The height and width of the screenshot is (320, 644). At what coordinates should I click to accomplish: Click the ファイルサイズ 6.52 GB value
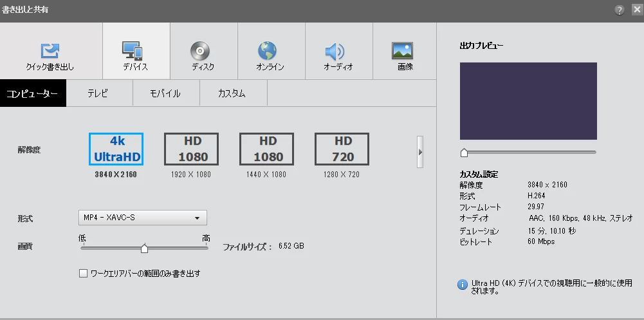click(x=291, y=246)
